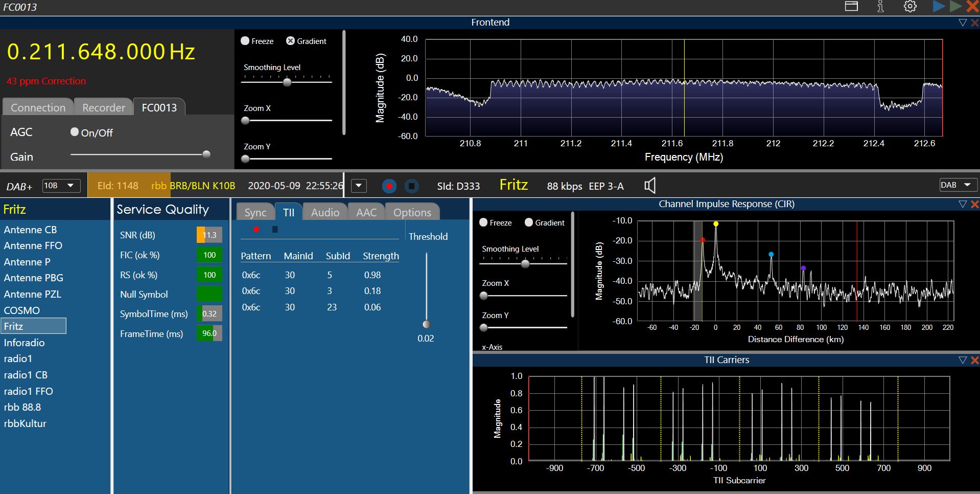This screenshot has width=980, height=494.
Task: Click the green play arrow icon
Action: point(955,6)
